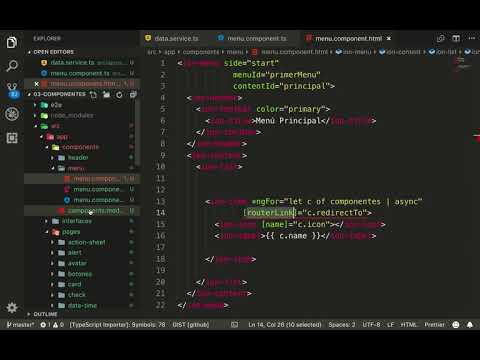Expand the botones folder

click(80, 274)
